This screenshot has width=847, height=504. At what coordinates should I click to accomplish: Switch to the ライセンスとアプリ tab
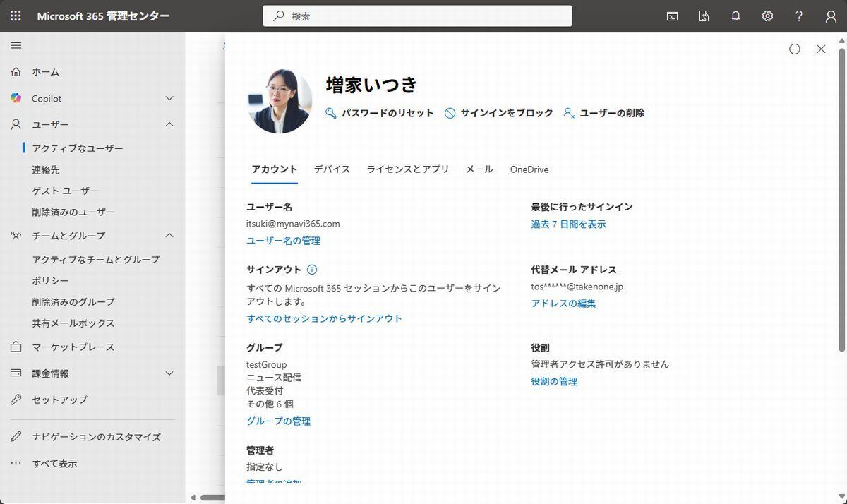coord(408,169)
